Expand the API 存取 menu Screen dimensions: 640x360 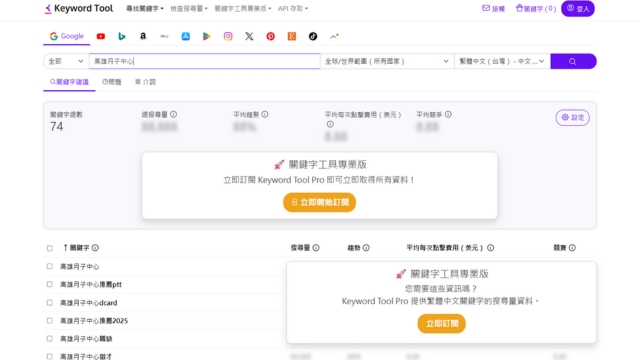(293, 9)
